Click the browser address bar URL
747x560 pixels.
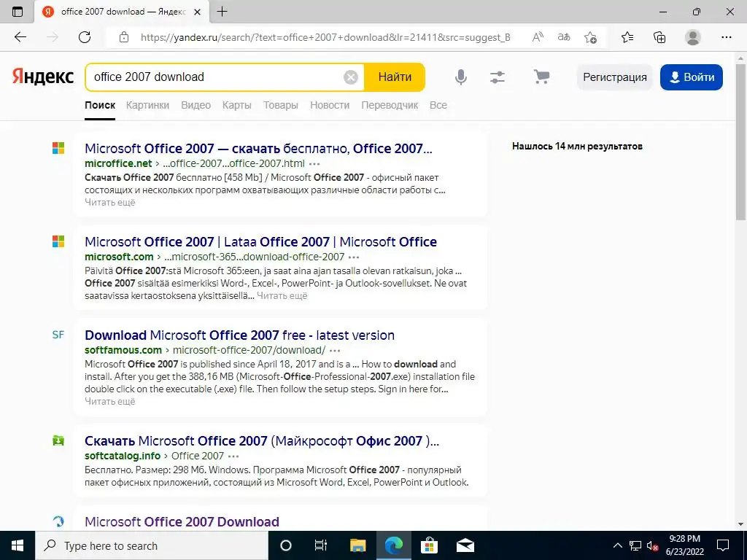point(325,37)
